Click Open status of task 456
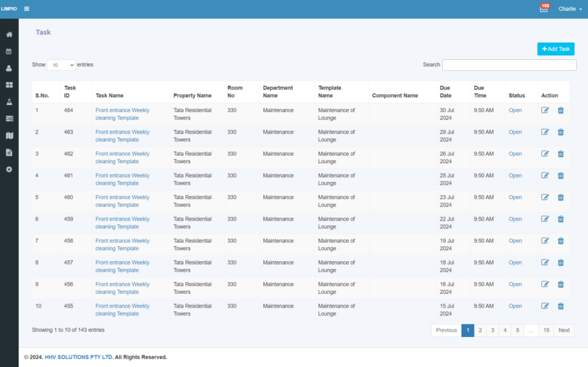 click(x=515, y=284)
